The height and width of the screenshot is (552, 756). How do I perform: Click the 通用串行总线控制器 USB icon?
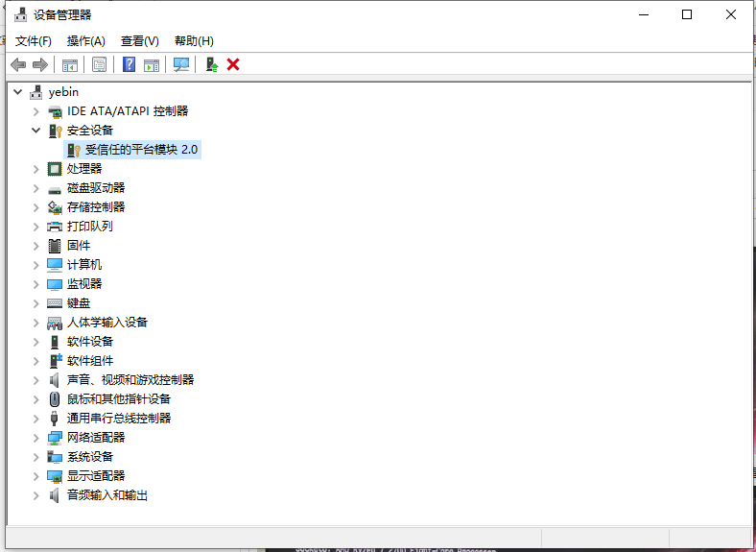54,419
